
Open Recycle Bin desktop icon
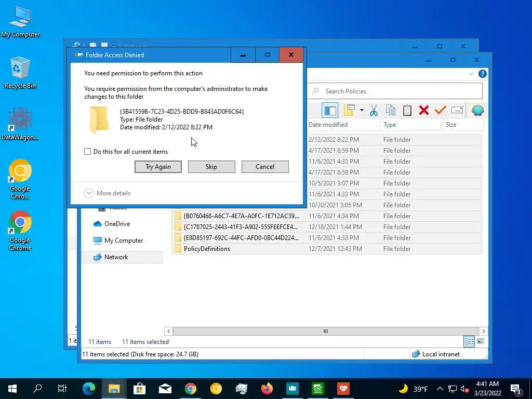click(x=20, y=73)
